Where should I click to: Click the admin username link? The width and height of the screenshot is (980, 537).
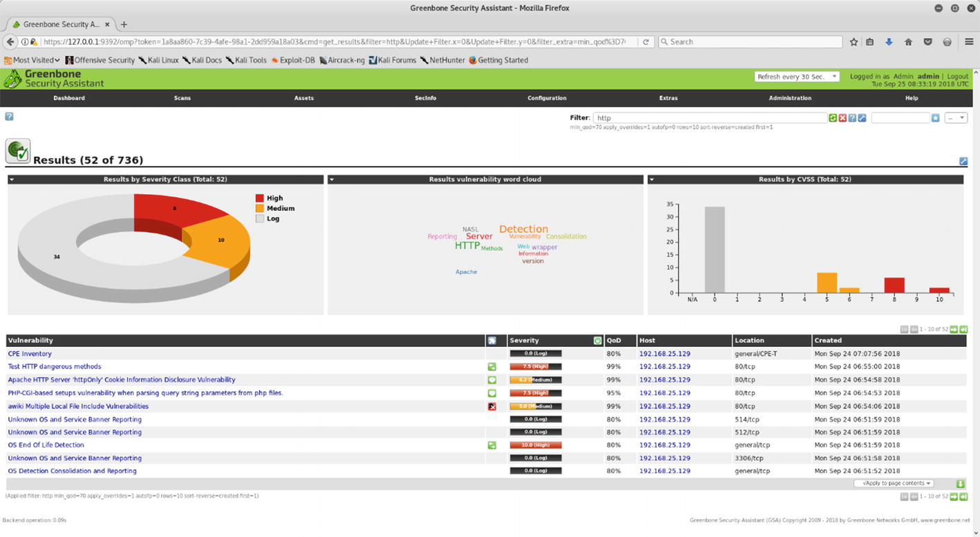pyautogui.click(x=928, y=77)
